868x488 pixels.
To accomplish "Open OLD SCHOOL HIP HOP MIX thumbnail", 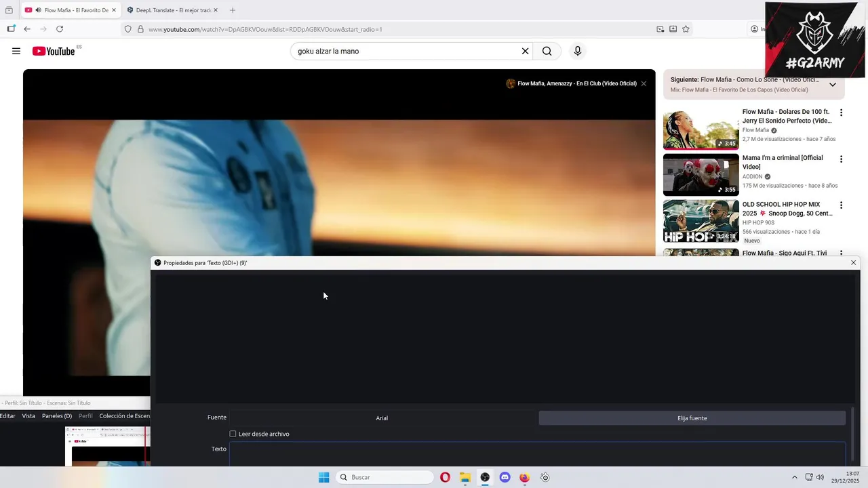I will [701, 221].
